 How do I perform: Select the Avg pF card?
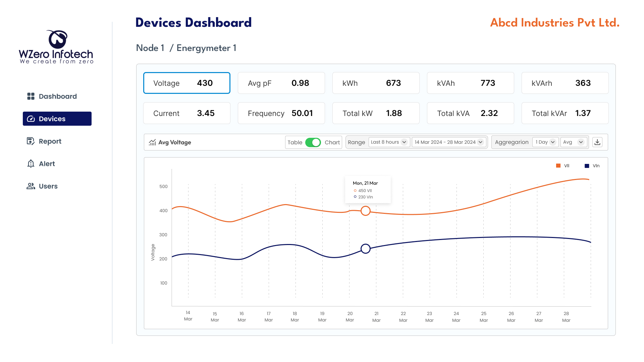click(x=281, y=83)
